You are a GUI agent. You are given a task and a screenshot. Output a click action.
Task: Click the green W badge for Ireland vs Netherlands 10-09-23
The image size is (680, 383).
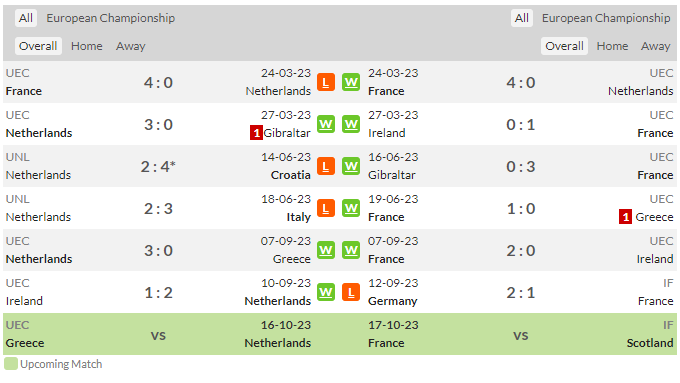point(326,292)
